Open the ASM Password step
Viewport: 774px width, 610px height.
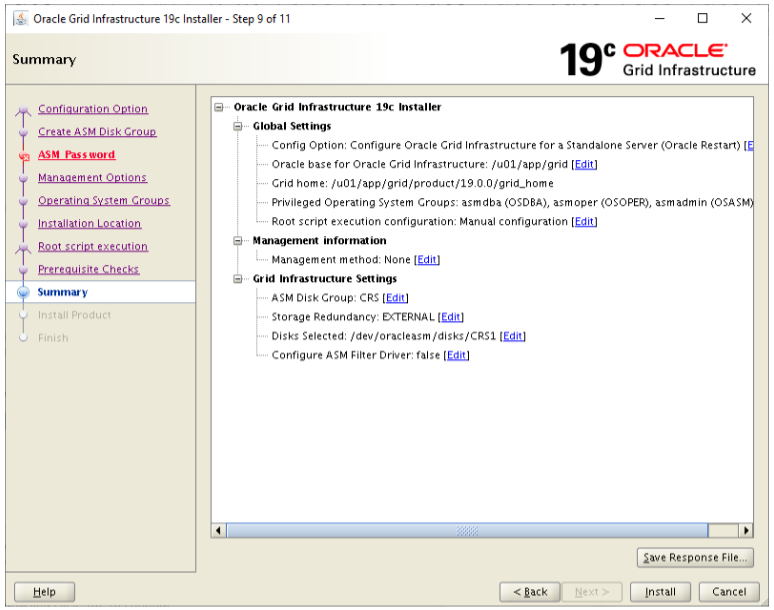[77, 154]
